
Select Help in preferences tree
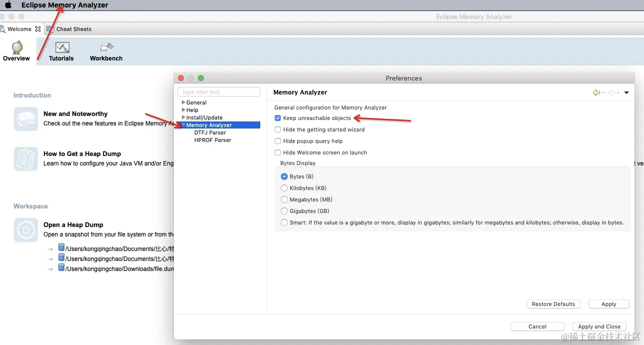[192, 110]
